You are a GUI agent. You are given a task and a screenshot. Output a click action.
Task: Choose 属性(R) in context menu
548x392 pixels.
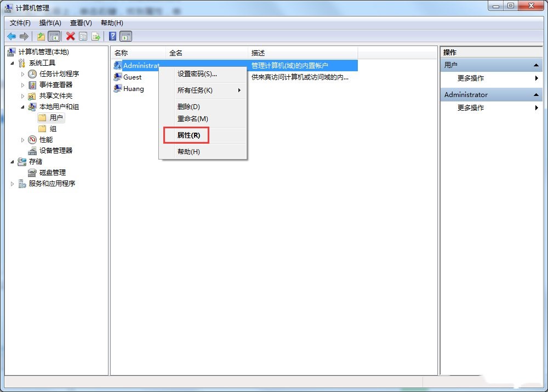pyautogui.click(x=203, y=135)
